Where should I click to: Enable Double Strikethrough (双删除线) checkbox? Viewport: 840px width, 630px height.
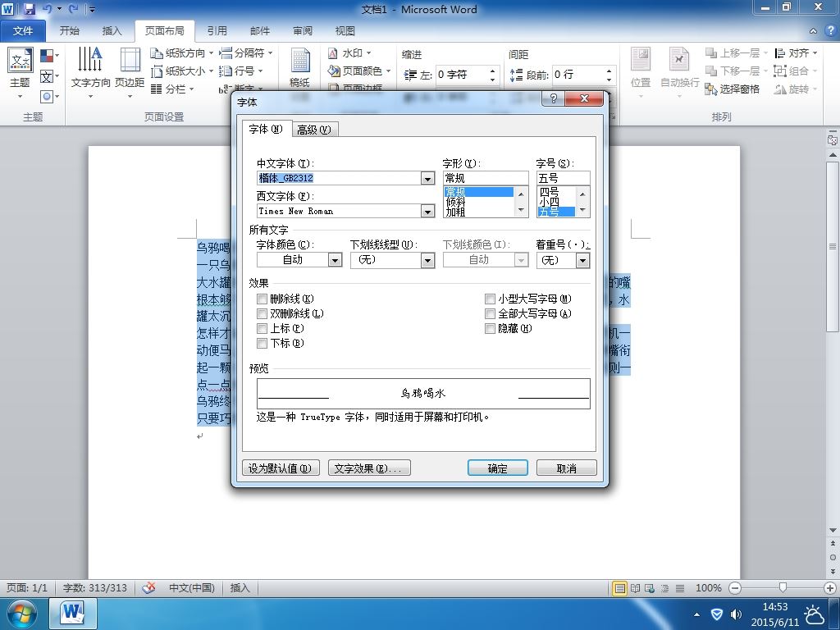262,314
